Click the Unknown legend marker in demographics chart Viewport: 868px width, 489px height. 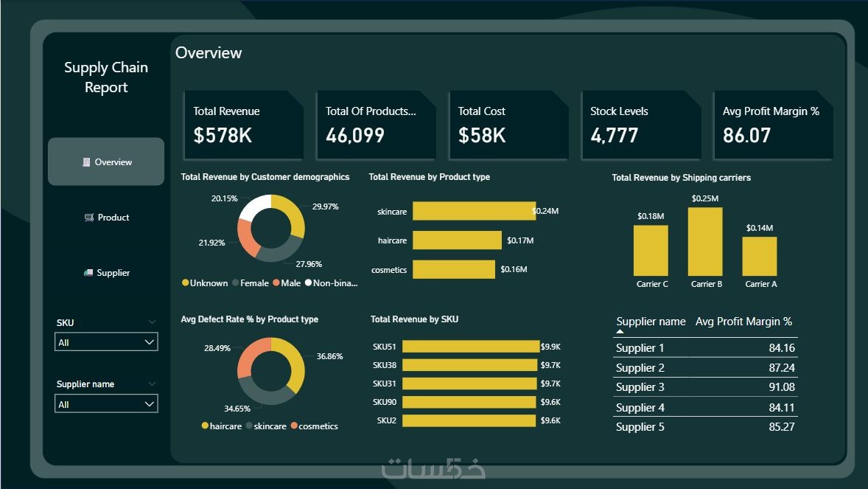pyautogui.click(x=186, y=282)
